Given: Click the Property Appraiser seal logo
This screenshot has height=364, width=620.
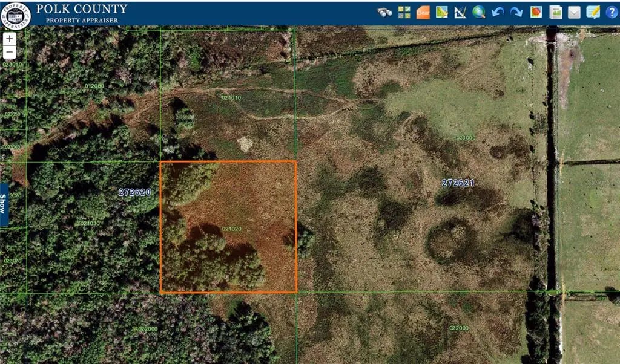Looking at the screenshot, I should point(16,13).
